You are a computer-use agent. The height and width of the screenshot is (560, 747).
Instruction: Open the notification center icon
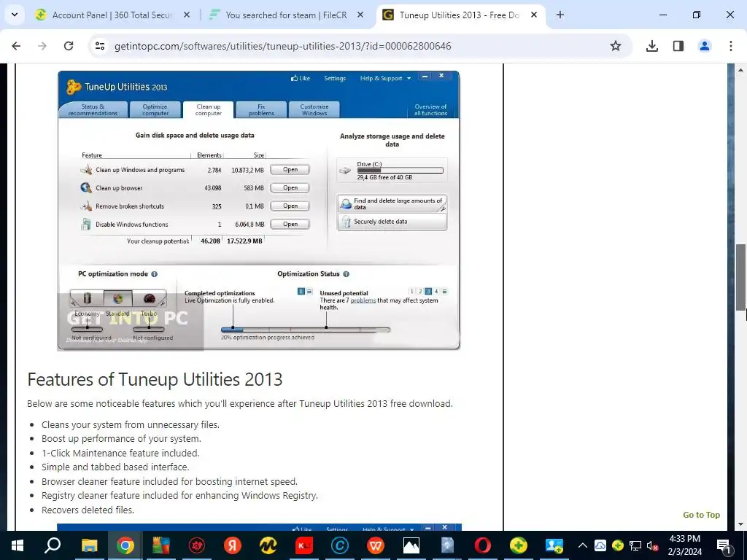click(x=724, y=545)
